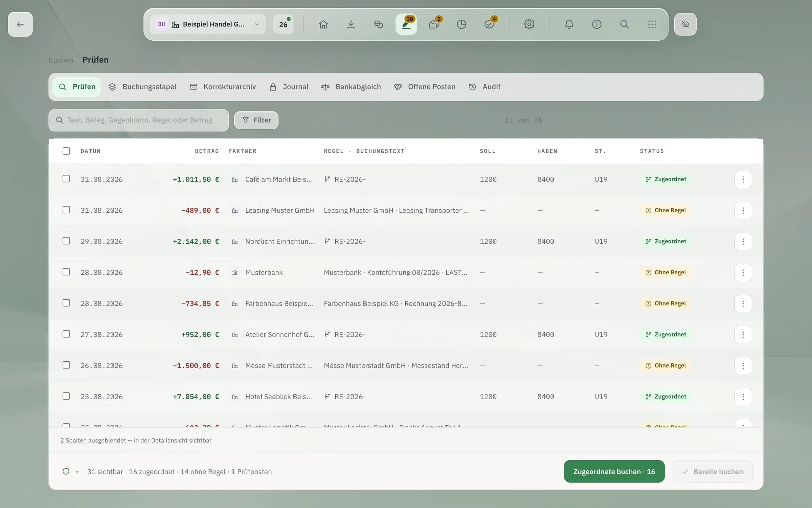
Task: Open the pie chart reports icon
Action: (461, 24)
